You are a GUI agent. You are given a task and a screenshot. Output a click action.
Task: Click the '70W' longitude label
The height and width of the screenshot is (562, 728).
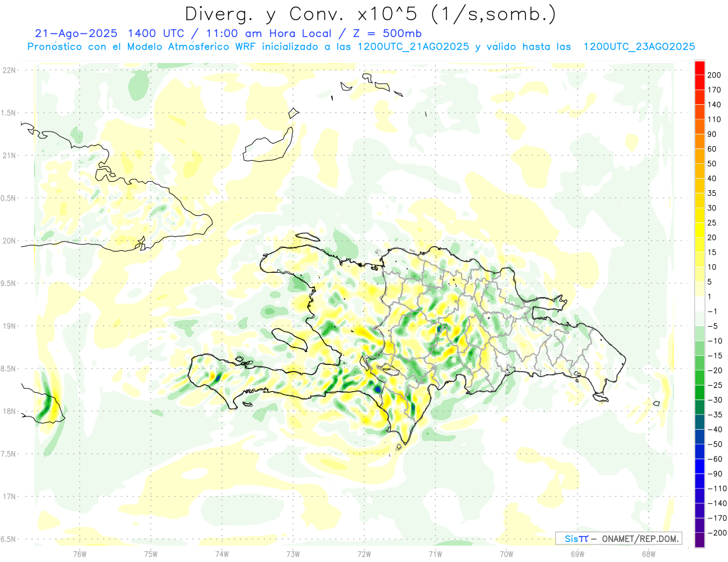tap(507, 554)
